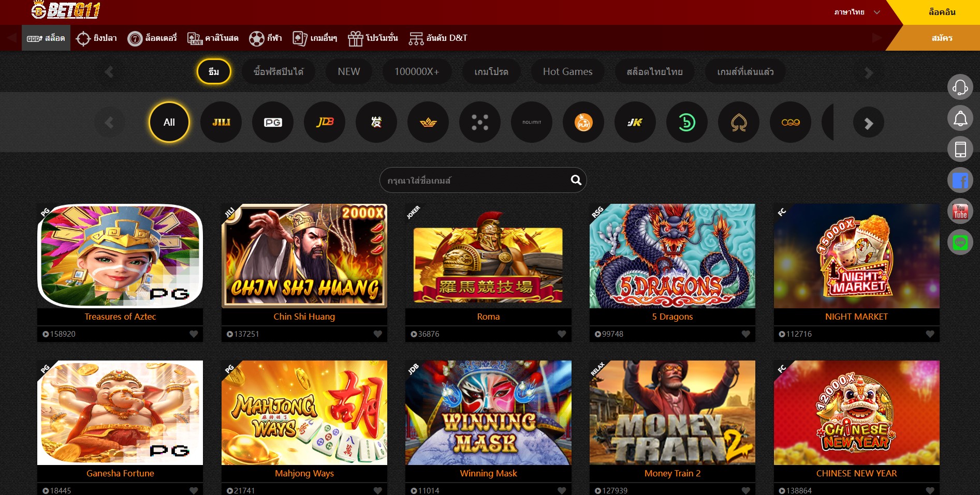The height and width of the screenshot is (495, 980).
Task: Select the JILI provider icon
Action: [x=221, y=123]
